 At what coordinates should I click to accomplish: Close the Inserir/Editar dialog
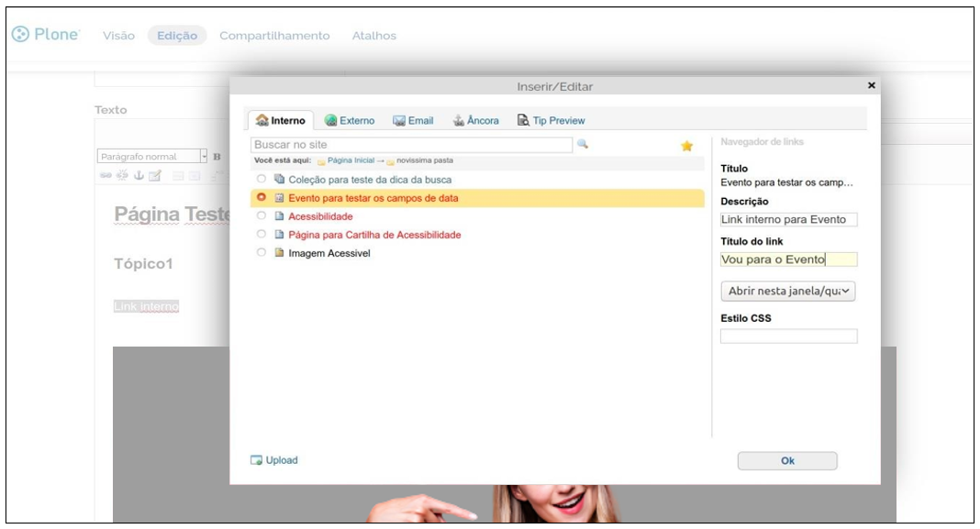871,85
